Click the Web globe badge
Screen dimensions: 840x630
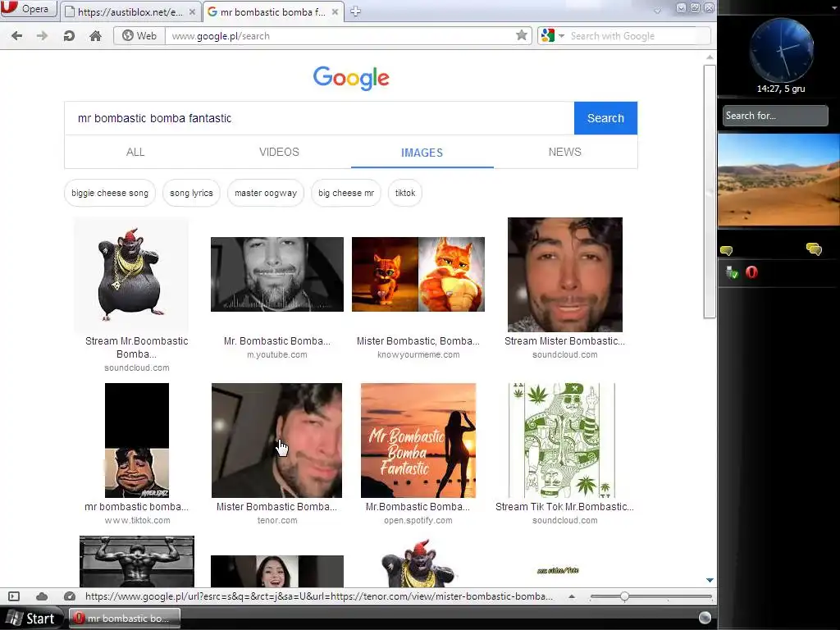[139, 36]
